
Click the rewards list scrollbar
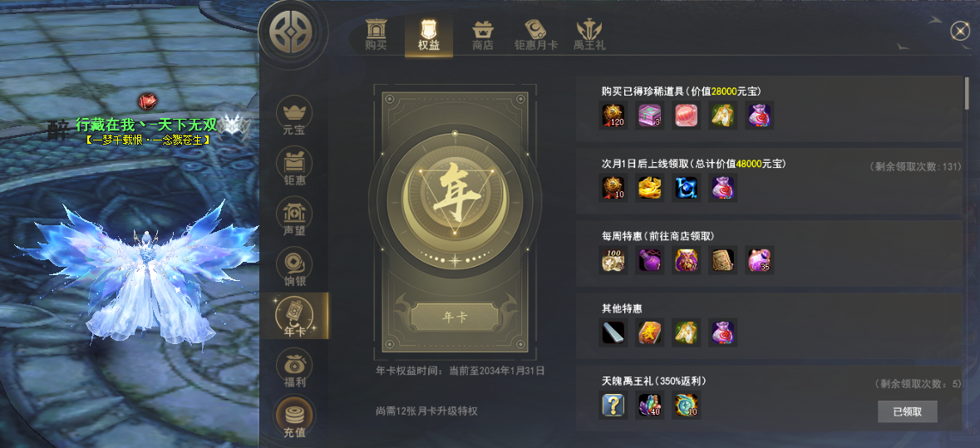point(968,93)
